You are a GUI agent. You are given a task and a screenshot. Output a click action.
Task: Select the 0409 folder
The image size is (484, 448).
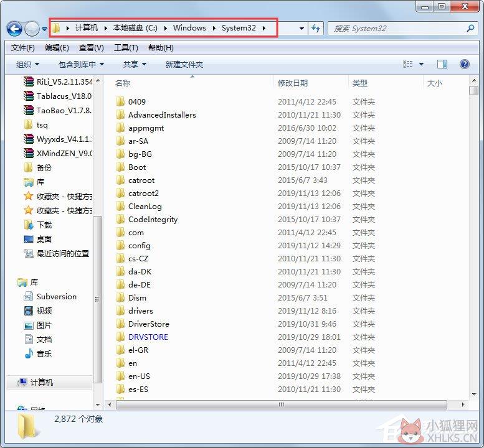point(131,102)
